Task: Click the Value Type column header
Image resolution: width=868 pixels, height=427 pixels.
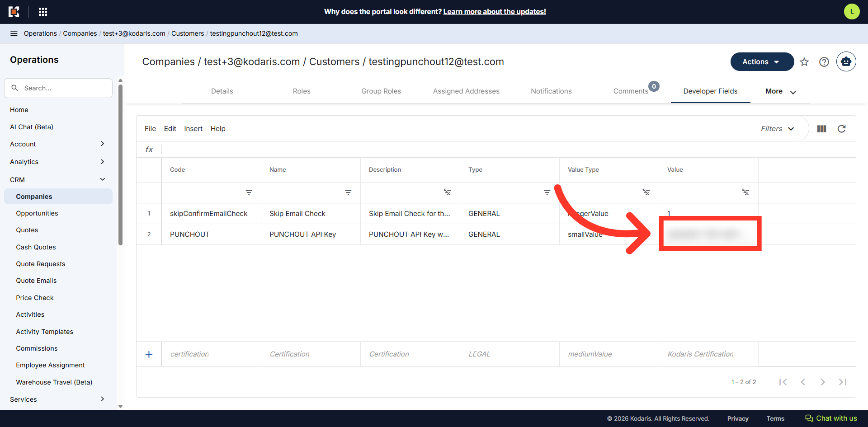Action: tap(609, 170)
